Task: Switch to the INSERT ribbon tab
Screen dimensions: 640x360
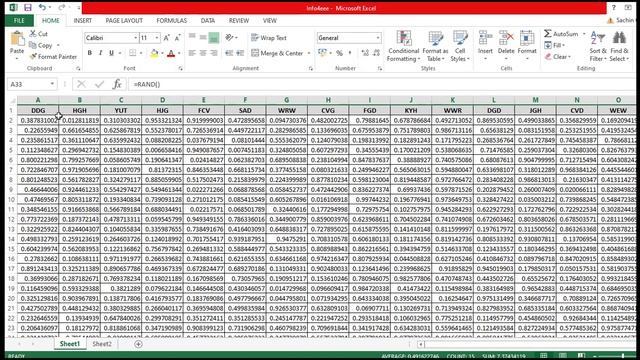Action: (82, 20)
